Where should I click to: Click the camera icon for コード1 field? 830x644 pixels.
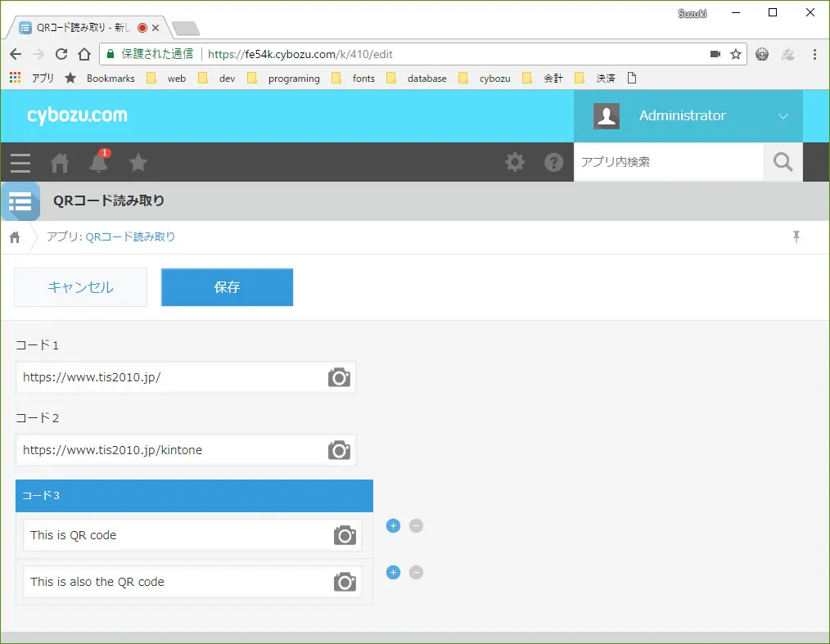(339, 377)
